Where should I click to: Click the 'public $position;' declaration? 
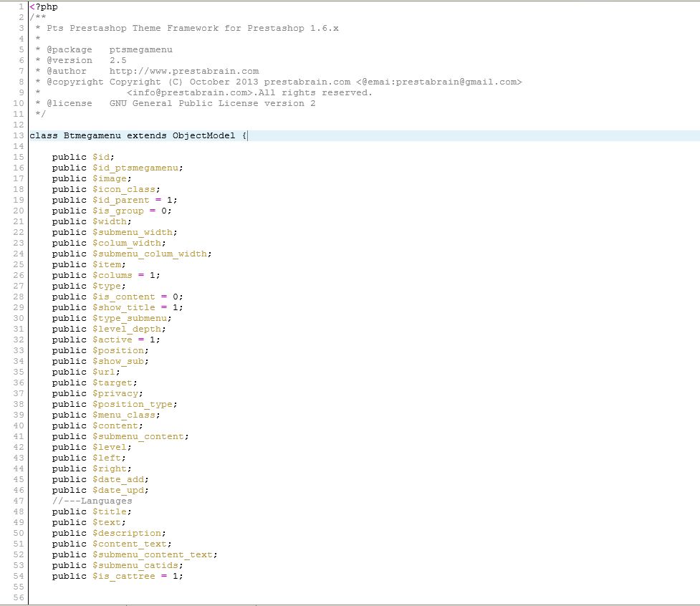coord(100,350)
